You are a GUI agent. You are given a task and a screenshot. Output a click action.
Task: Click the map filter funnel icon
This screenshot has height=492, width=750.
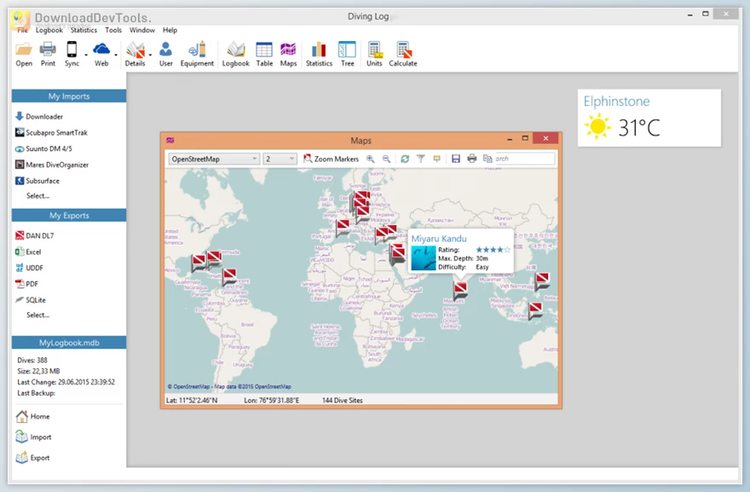421,159
